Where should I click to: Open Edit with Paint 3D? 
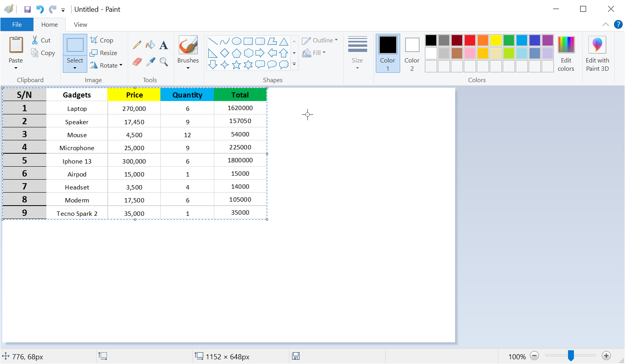point(597,53)
